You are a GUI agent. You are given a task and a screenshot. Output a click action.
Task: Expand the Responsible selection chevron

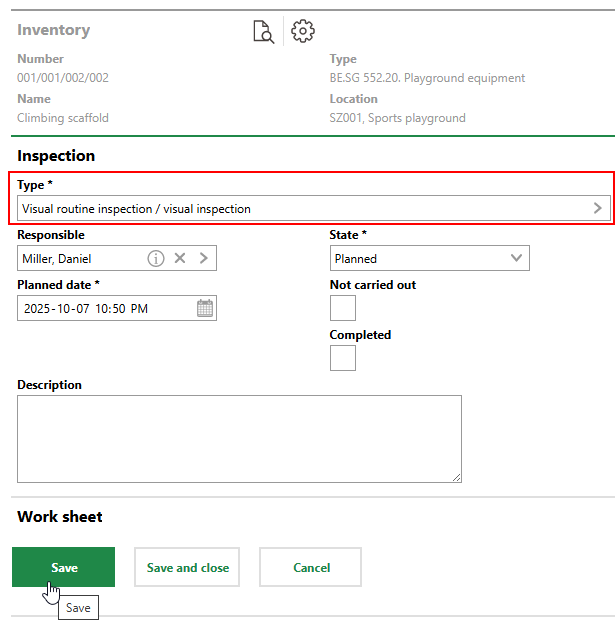point(203,258)
